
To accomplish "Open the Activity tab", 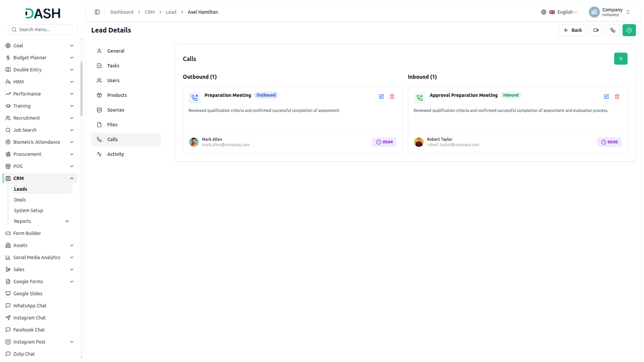I will click(126, 154).
